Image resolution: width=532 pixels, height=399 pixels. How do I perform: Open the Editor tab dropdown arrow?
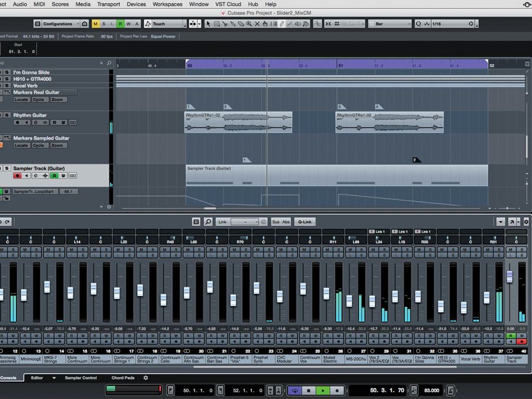pyautogui.click(x=54, y=378)
